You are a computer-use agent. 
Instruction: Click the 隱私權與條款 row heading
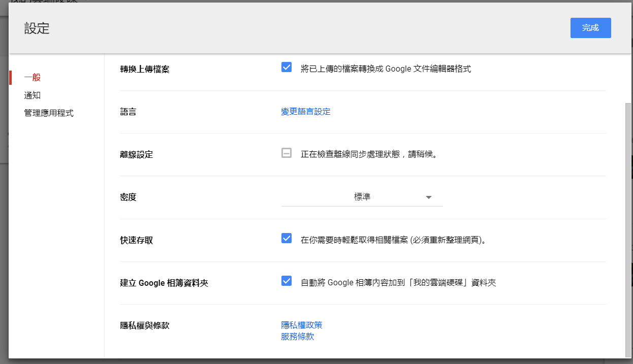click(x=145, y=325)
